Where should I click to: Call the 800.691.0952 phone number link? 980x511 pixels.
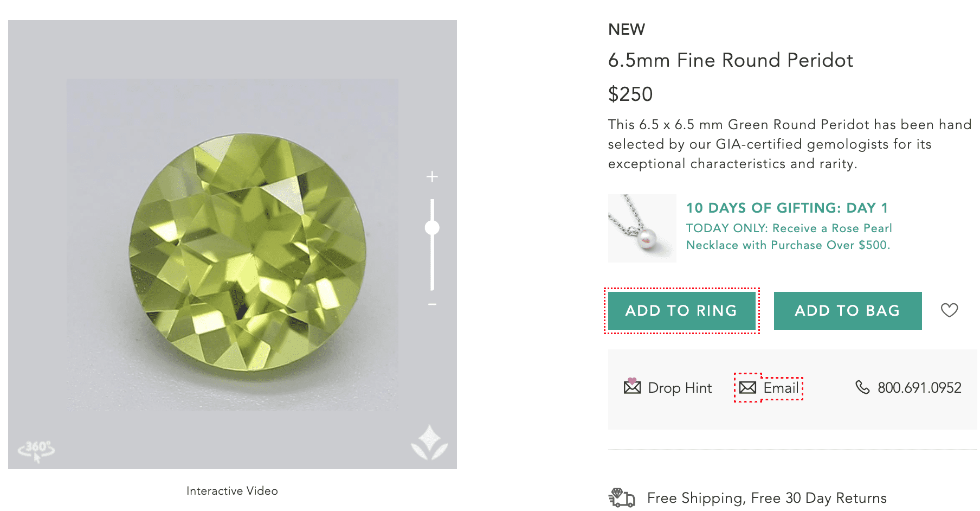pyautogui.click(x=919, y=388)
